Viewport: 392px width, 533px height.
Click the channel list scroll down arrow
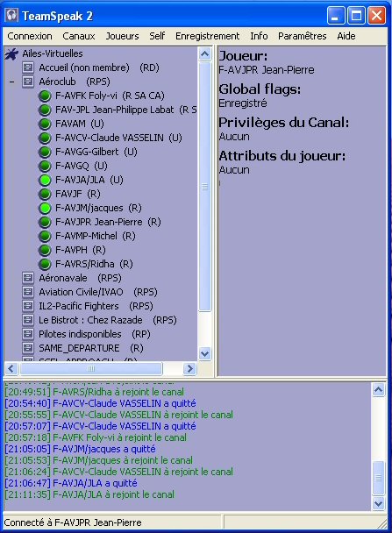(204, 354)
